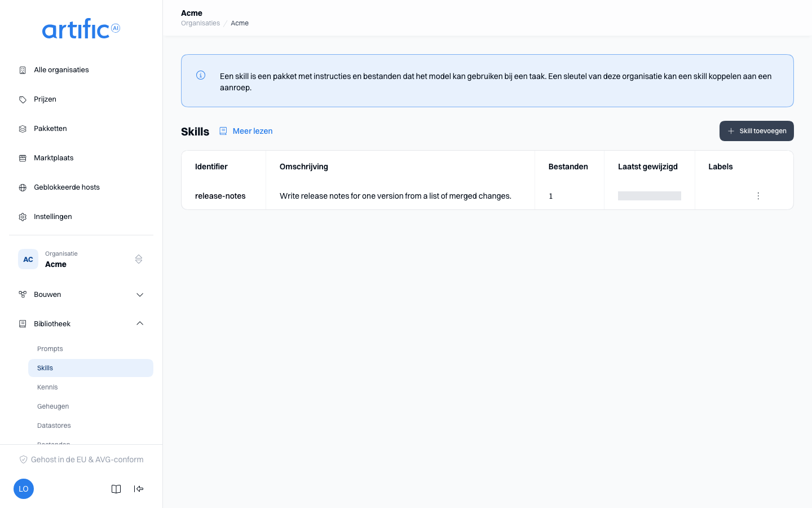Screen dimensions: 812x508
Task: Click the Identifier column header
Action: [211, 167]
